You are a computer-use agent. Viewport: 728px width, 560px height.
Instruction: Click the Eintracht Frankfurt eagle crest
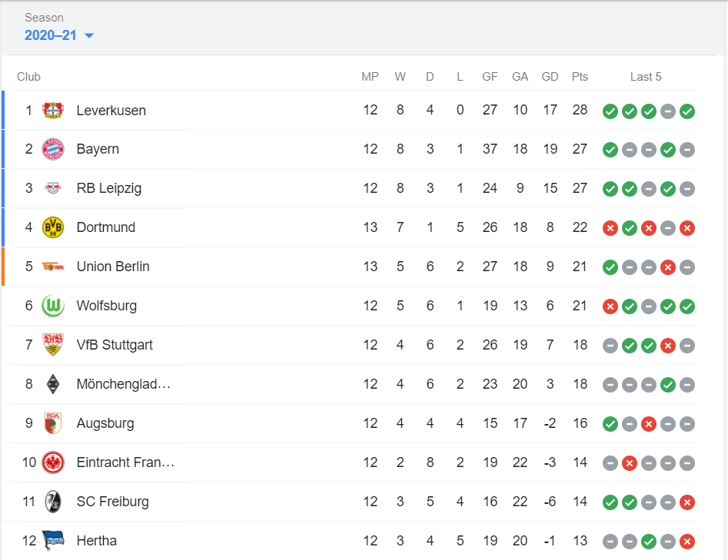53,462
